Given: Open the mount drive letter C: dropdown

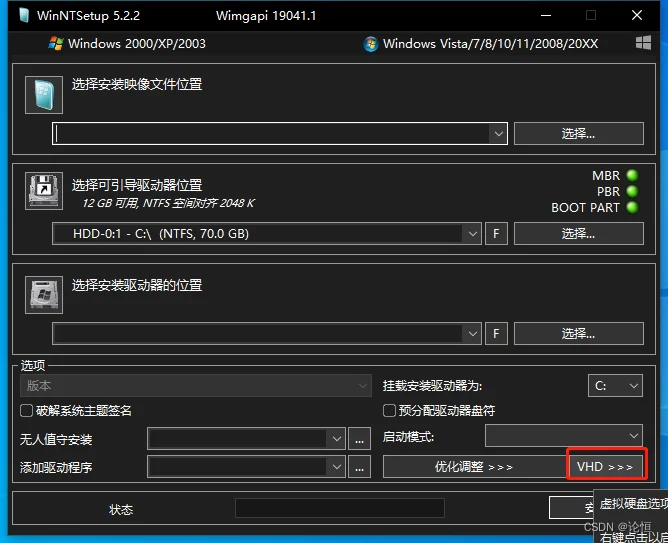Looking at the screenshot, I should tap(615, 386).
